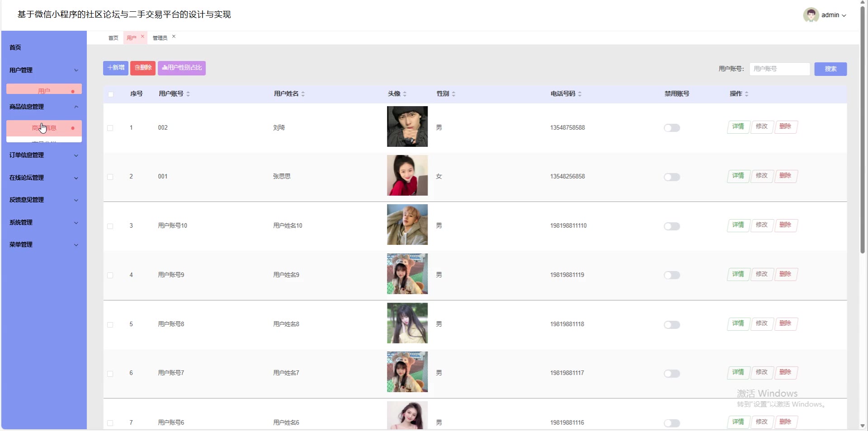
Task: Select checkbox for row 用户账号10
Action: (110, 226)
